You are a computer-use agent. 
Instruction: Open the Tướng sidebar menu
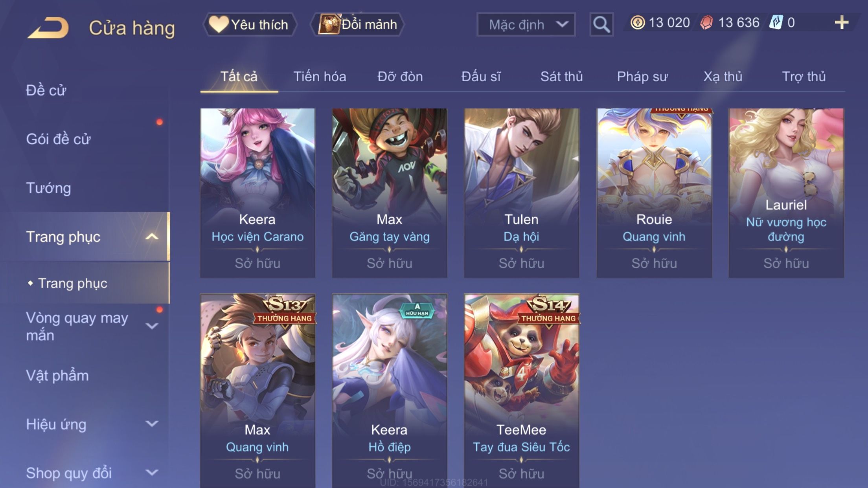tap(48, 188)
